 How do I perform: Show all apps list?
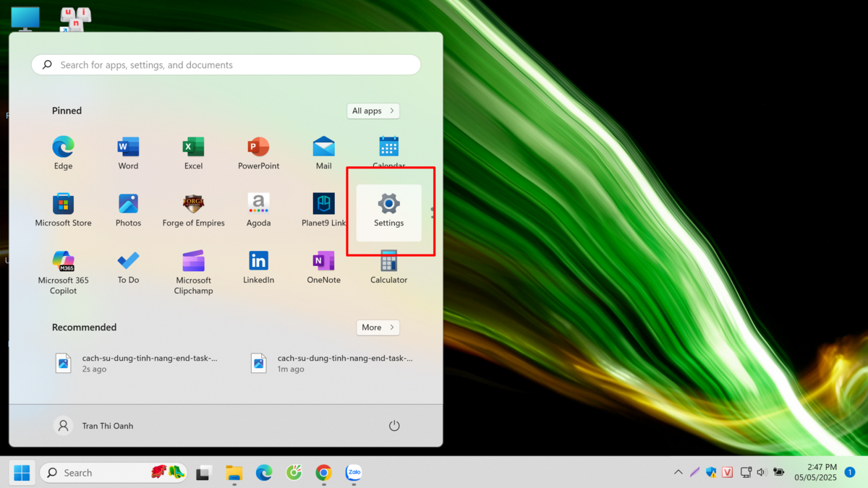click(x=373, y=111)
